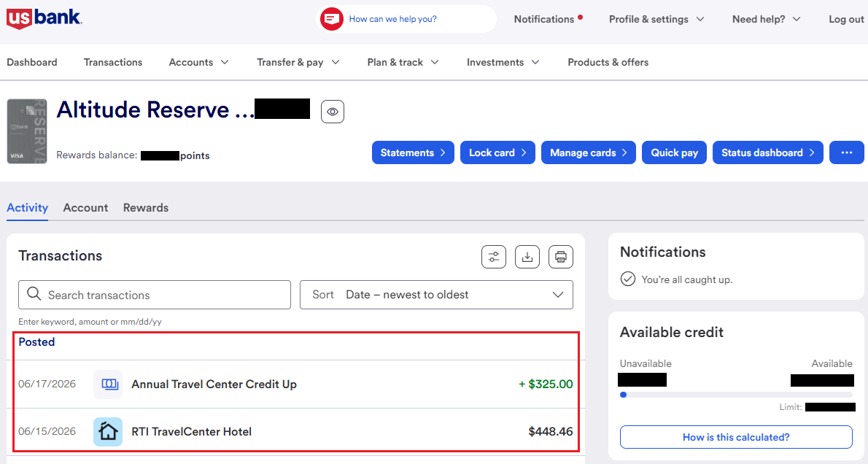Expand the Transfer & pay menu
Screen dimensions: 868x464
(298, 62)
